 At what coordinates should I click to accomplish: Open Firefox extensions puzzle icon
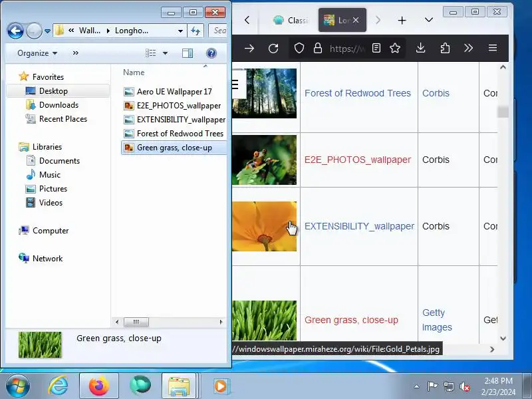pyautogui.click(x=445, y=48)
